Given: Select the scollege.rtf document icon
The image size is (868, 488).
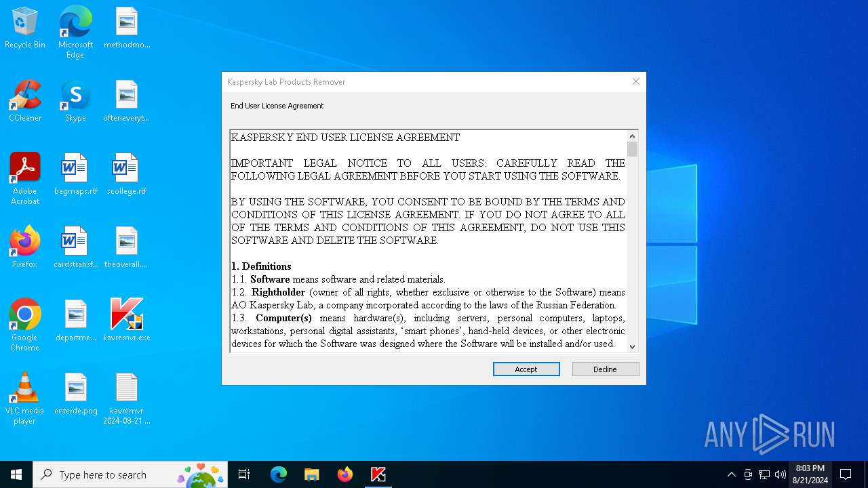Looking at the screenshot, I should [x=127, y=175].
